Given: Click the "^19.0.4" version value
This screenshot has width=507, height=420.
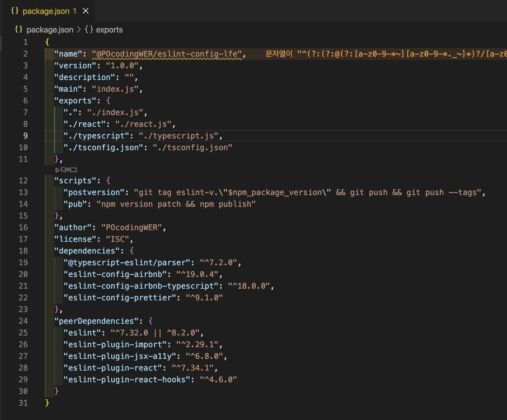Looking at the screenshot, I should coord(198,274).
